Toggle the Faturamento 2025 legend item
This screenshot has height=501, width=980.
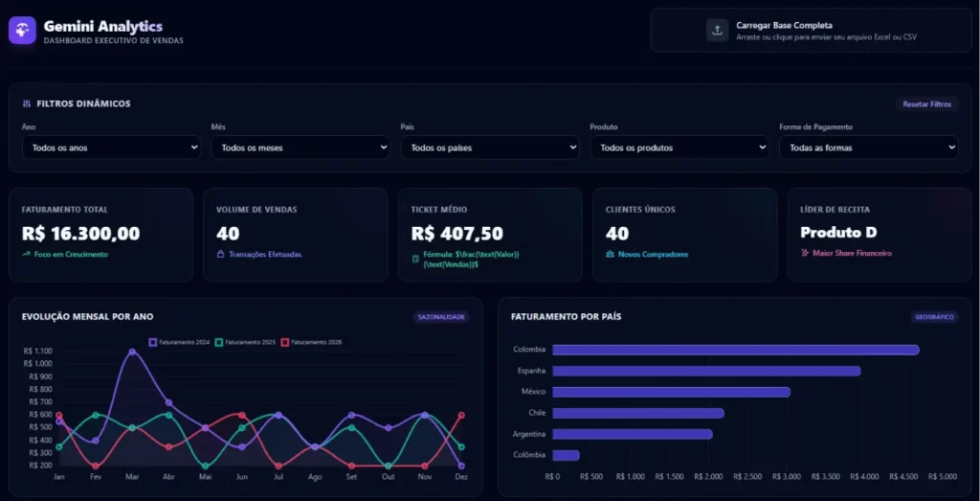pos(245,342)
